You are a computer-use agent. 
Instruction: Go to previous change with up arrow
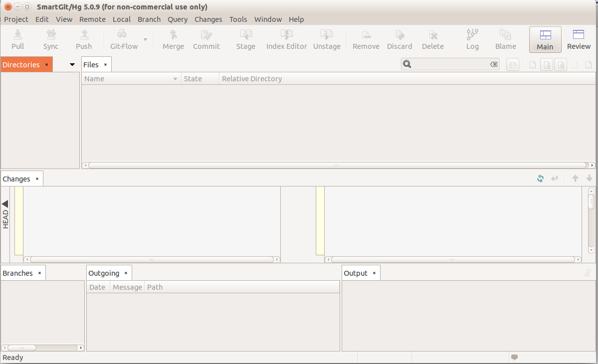[x=575, y=179]
